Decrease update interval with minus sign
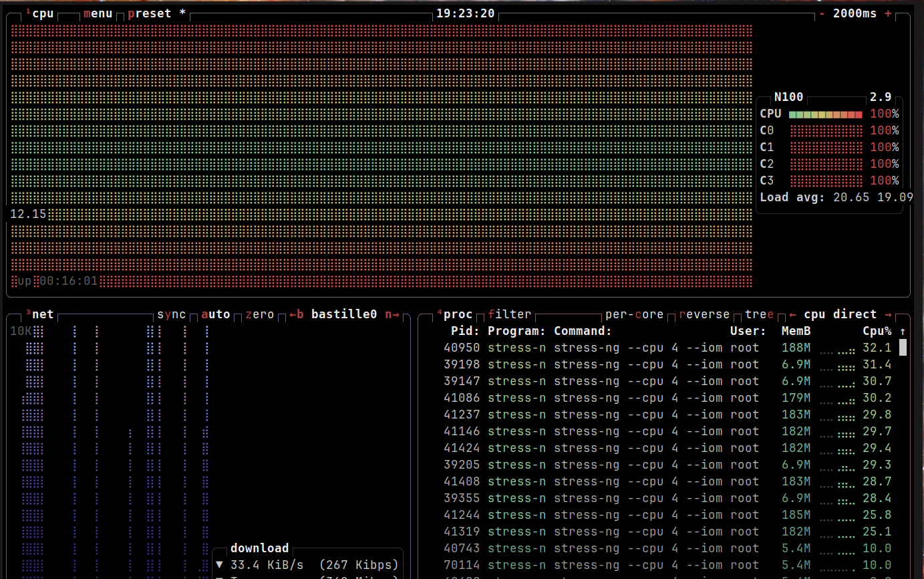The height and width of the screenshot is (579, 924). (x=822, y=13)
